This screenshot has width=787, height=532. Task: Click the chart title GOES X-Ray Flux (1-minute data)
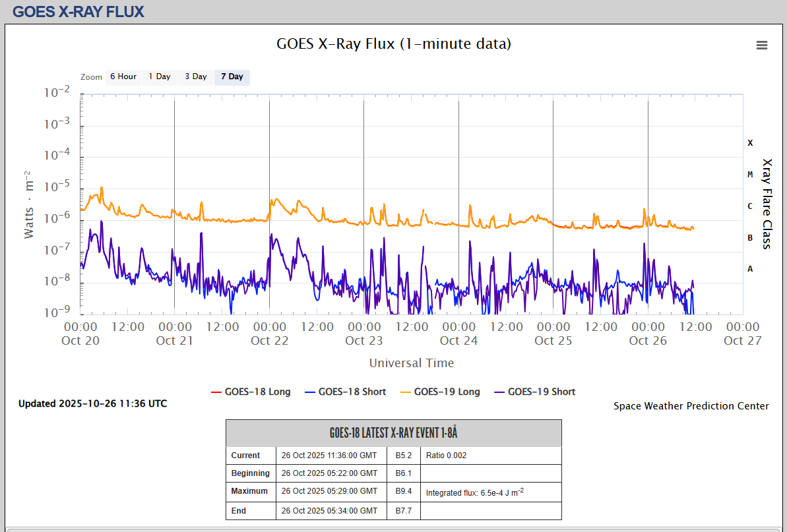click(393, 44)
